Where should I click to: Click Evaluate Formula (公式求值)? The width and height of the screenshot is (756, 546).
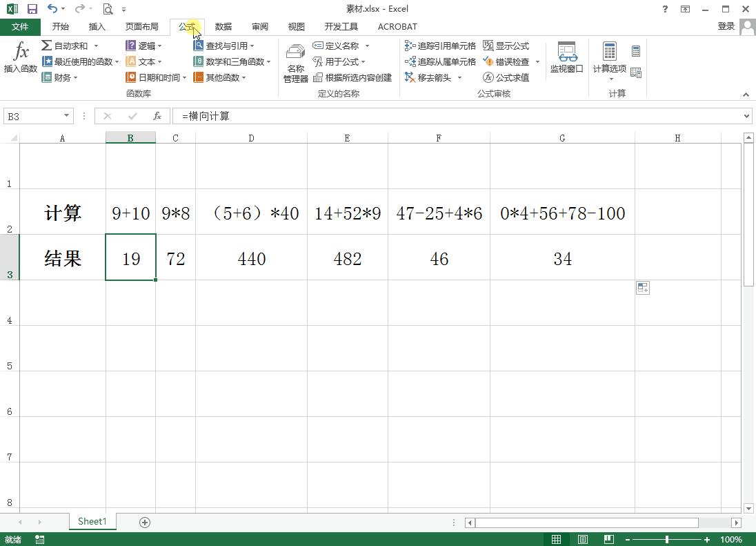[x=506, y=77]
